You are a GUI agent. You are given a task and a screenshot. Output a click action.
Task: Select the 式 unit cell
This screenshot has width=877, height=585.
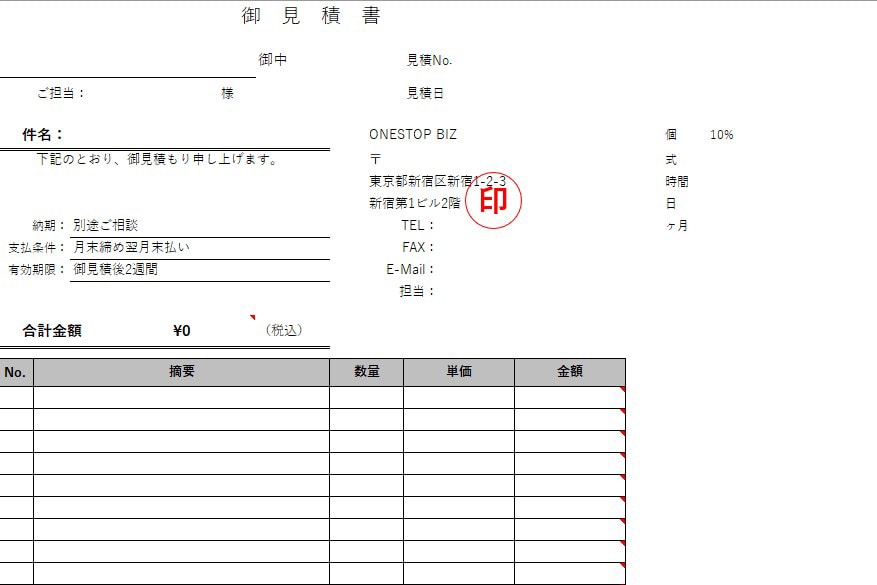671,159
